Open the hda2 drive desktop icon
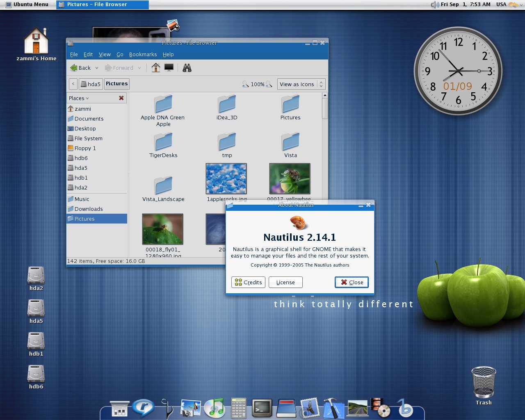This screenshot has height=420, width=525. tap(36, 275)
